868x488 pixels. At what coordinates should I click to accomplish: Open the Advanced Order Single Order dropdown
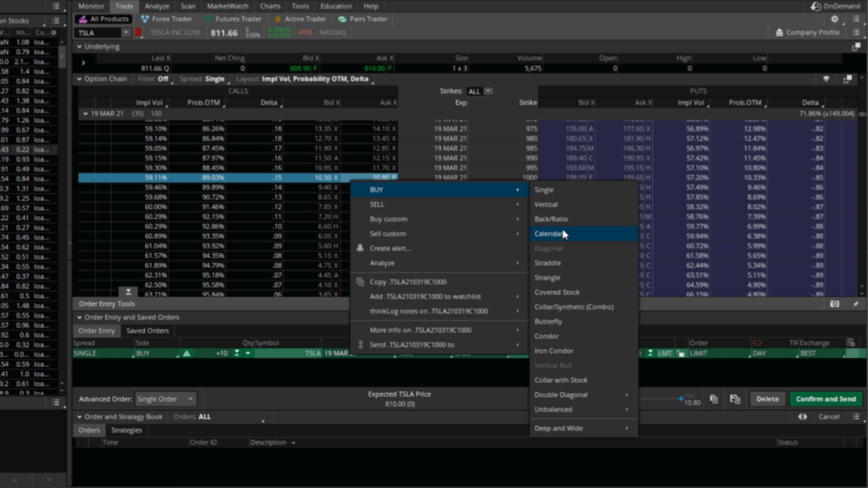165,399
